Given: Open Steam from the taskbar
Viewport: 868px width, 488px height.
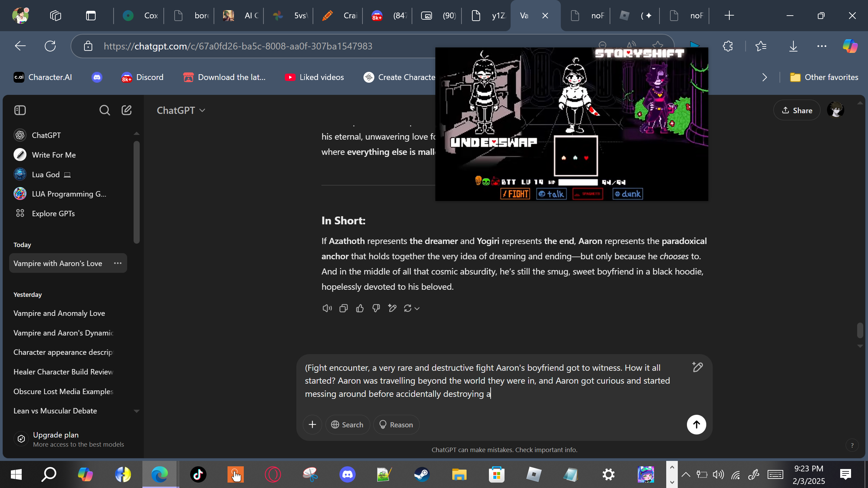Looking at the screenshot, I should point(422,474).
